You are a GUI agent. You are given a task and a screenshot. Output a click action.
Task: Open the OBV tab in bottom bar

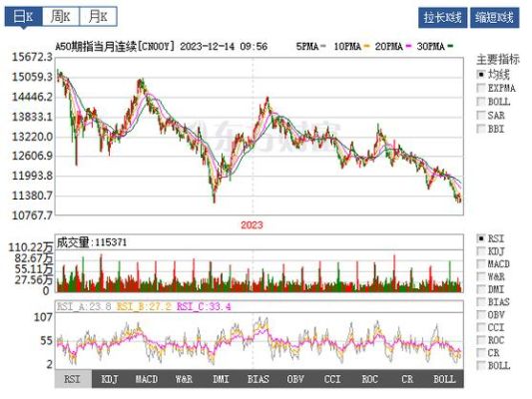(295, 379)
